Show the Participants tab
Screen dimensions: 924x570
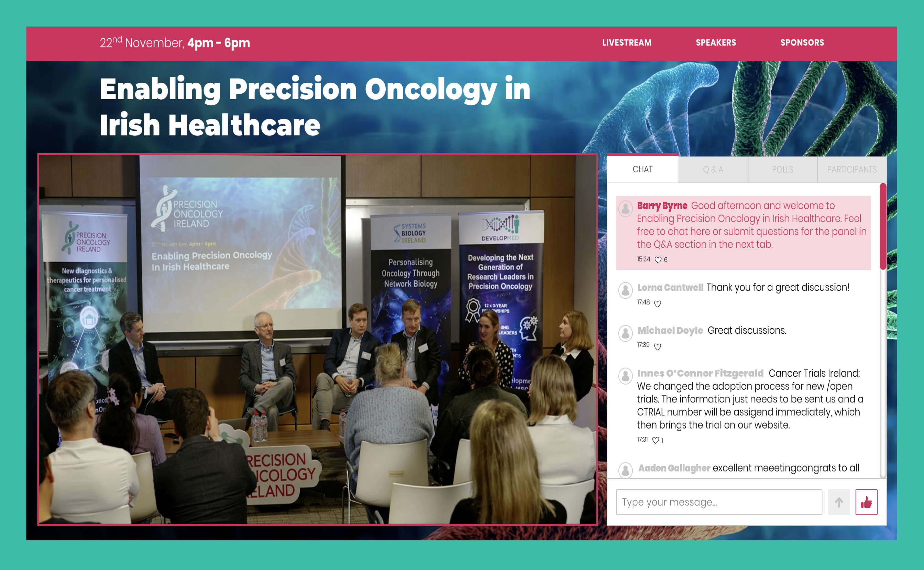(x=851, y=170)
